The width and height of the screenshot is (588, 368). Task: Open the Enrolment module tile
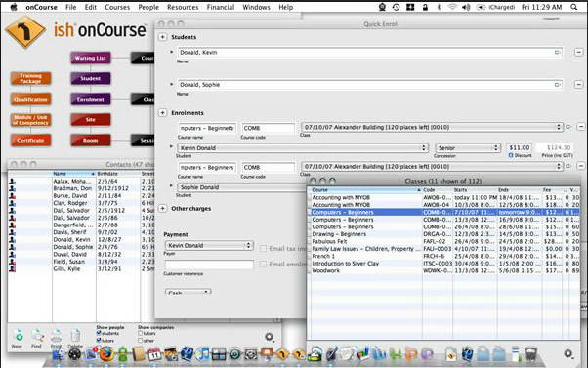coord(91,99)
